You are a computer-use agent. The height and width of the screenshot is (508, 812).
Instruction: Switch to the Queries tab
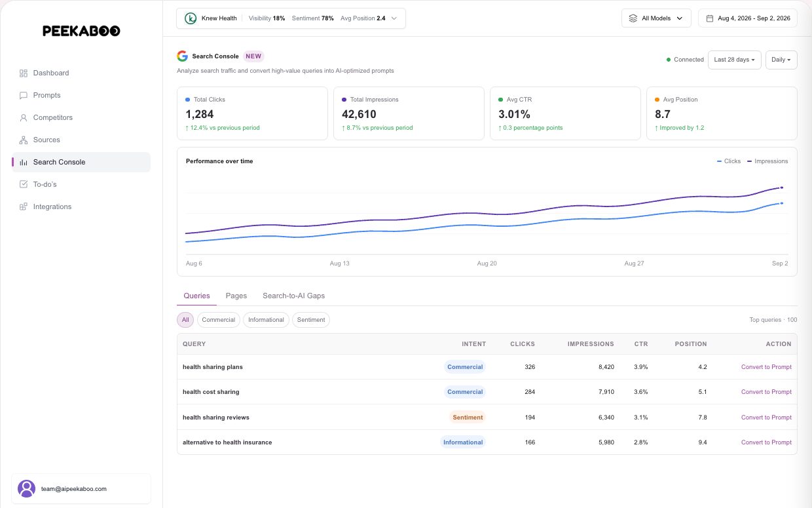click(196, 296)
